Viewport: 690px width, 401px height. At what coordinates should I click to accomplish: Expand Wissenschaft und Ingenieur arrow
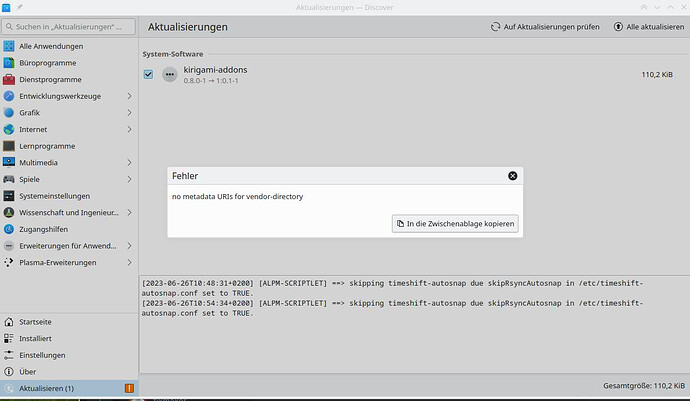pyautogui.click(x=129, y=213)
